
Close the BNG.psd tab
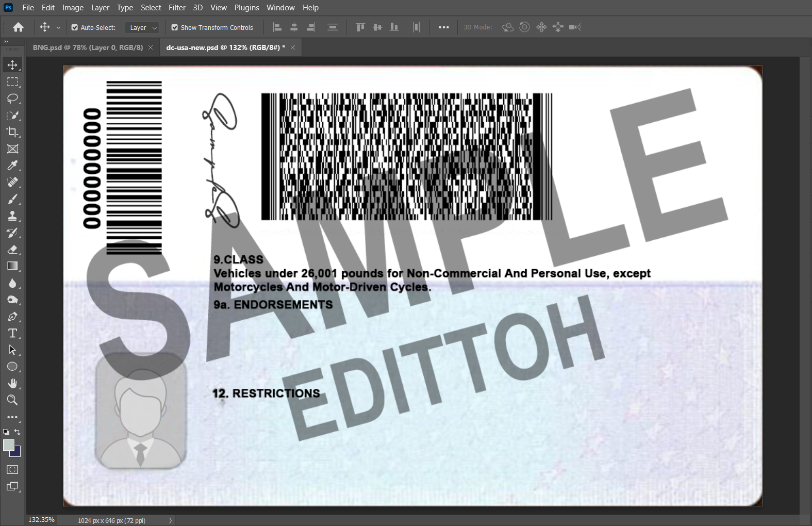(151, 47)
